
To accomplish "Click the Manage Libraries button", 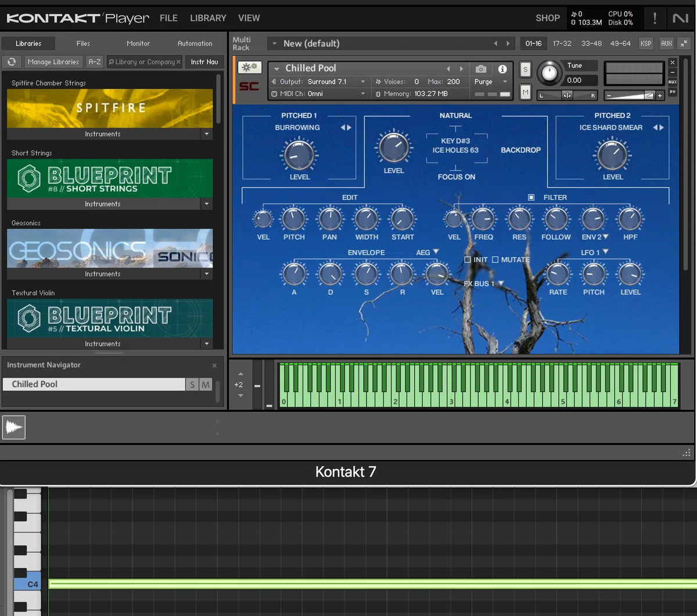I will click(53, 62).
